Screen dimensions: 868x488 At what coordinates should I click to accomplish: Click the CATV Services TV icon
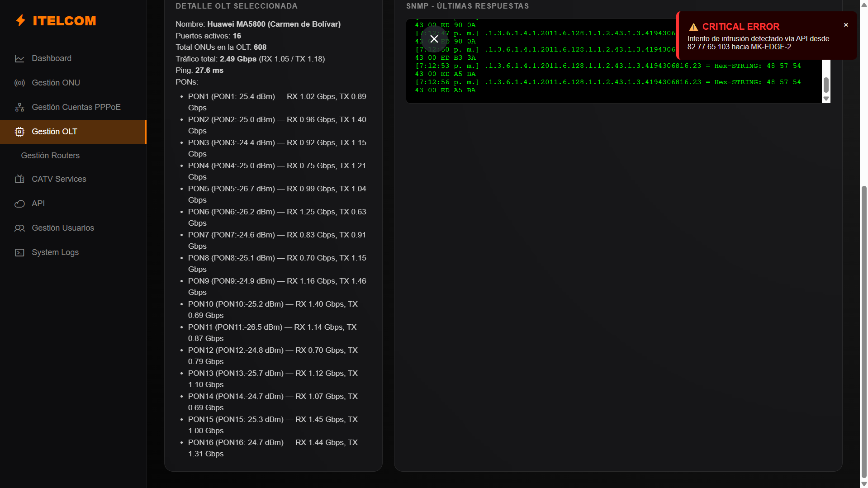(19, 179)
